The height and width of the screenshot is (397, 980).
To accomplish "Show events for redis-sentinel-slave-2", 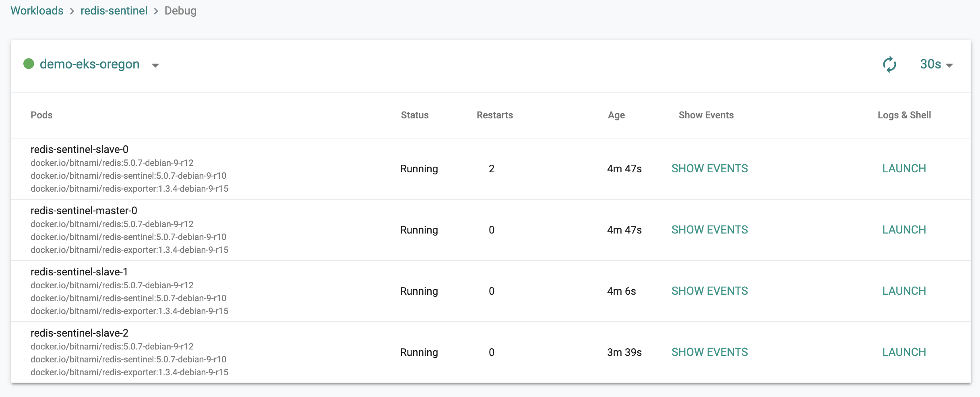I will (x=709, y=352).
